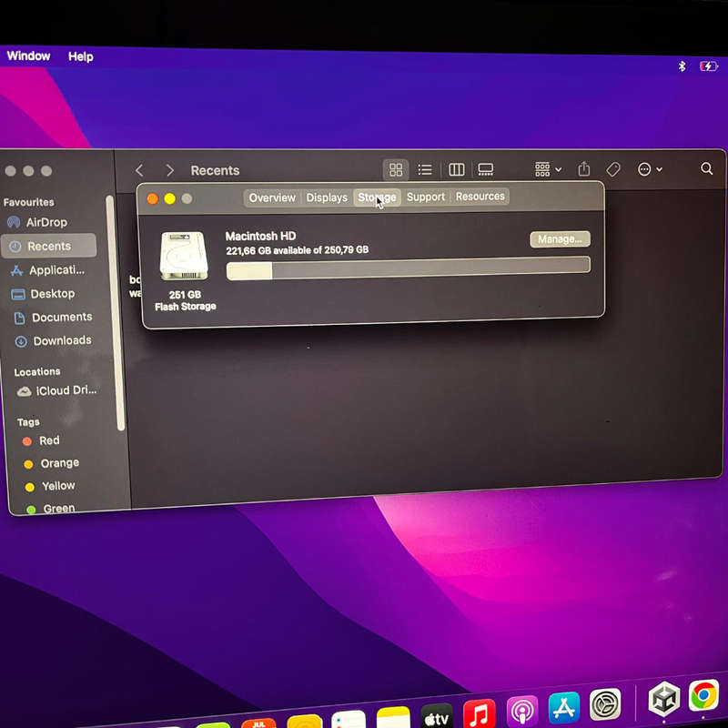
Task: Click the Share toolbar icon
Action: click(x=584, y=169)
